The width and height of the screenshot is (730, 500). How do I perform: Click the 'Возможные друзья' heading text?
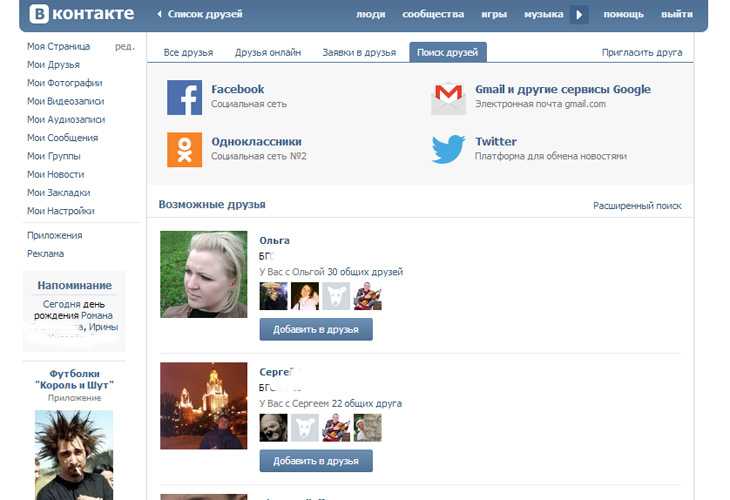(x=212, y=204)
